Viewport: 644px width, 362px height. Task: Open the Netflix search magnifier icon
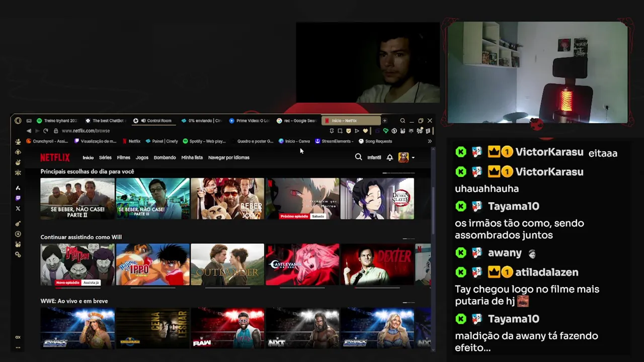coord(358,157)
